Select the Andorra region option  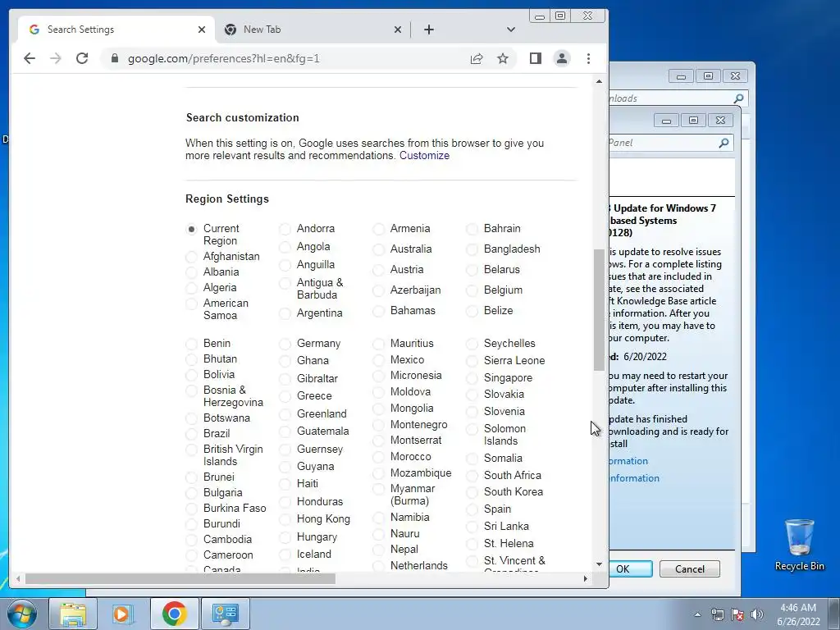tap(285, 230)
